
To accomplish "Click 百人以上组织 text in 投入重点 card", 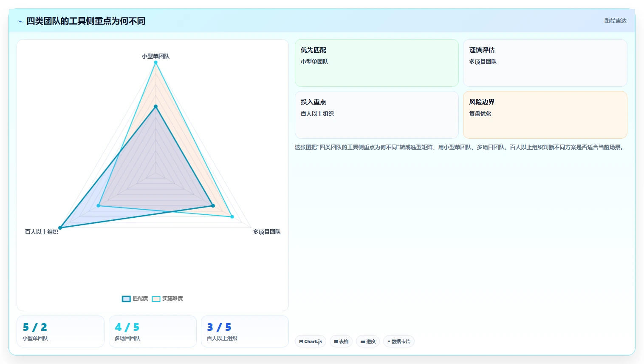I will point(317,114).
